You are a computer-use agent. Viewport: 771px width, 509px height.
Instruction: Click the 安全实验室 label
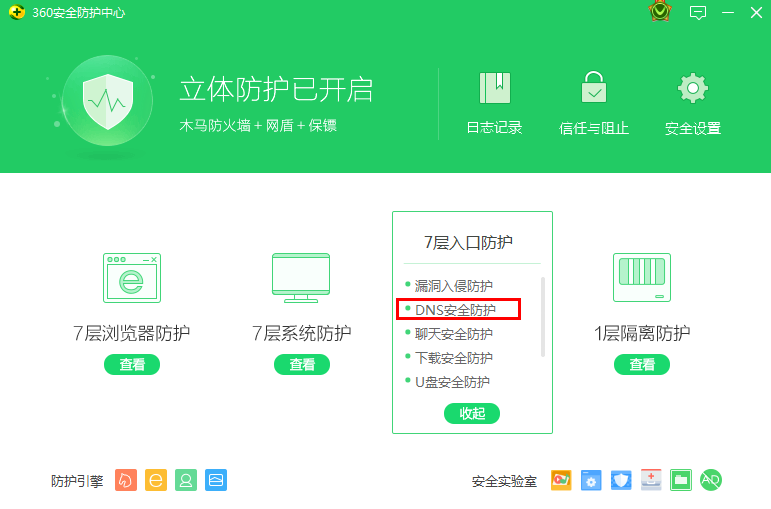coord(504,481)
